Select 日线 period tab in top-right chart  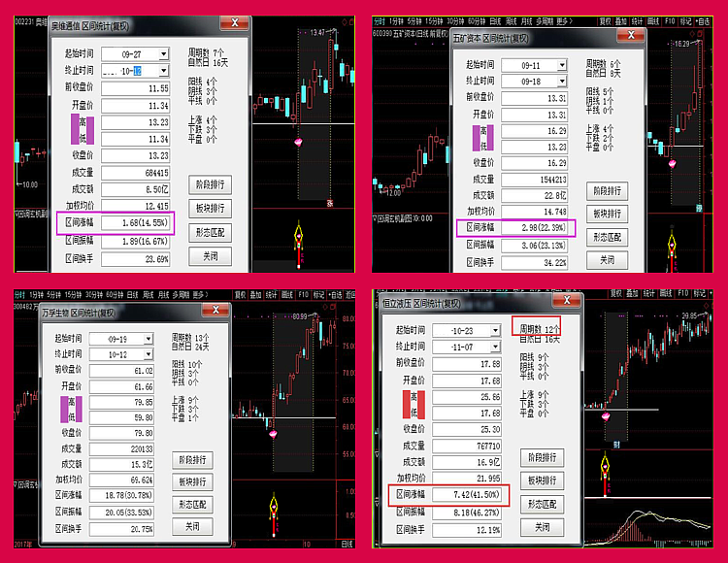coord(496,19)
